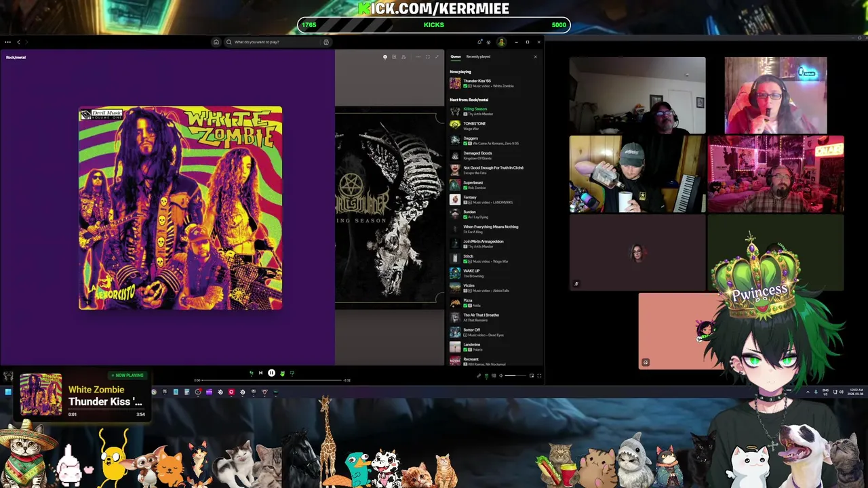
Task: Click the NOW PLAYING badge on overlay
Action: click(127, 375)
